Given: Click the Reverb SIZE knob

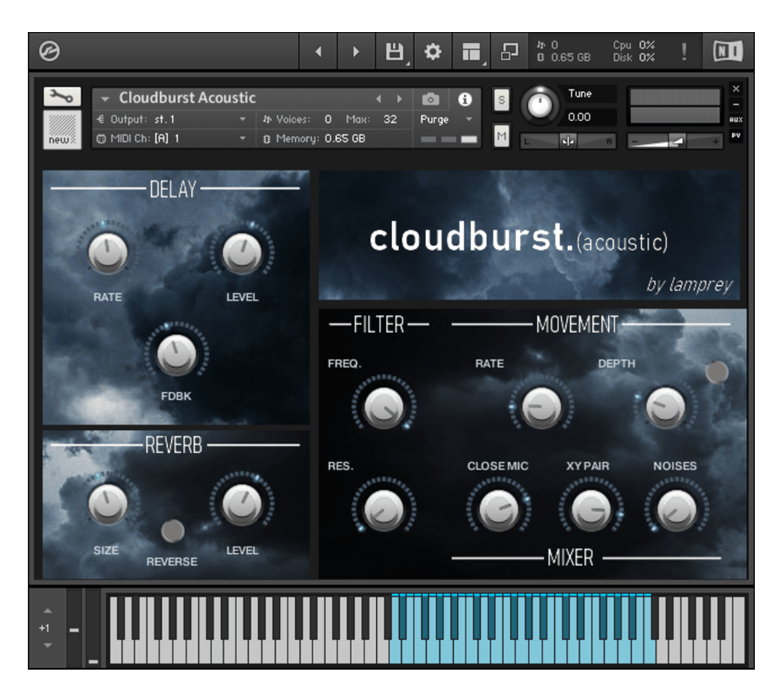Looking at the screenshot, I should click(108, 504).
